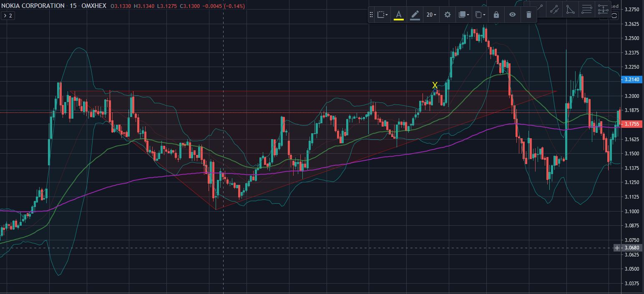Image resolution: width=644 pixels, height=294 pixels.
Task: Open the dashed-rectangle template dropdown
Action: tap(382, 15)
